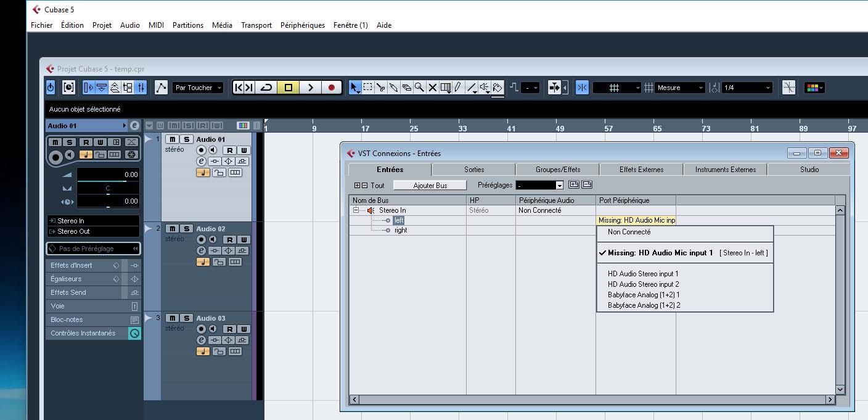Click the Snap to zero crossing icon
Image resolution: width=868 pixels, height=420 pixels.
coord(788,88)
